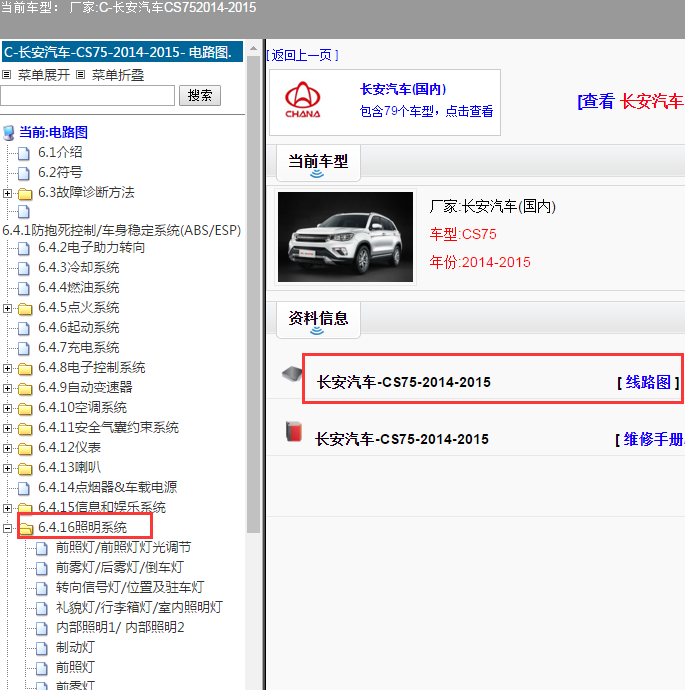Select the 当前车型 tab
Viewport: 685px width, 690px height.
(318, 162)
